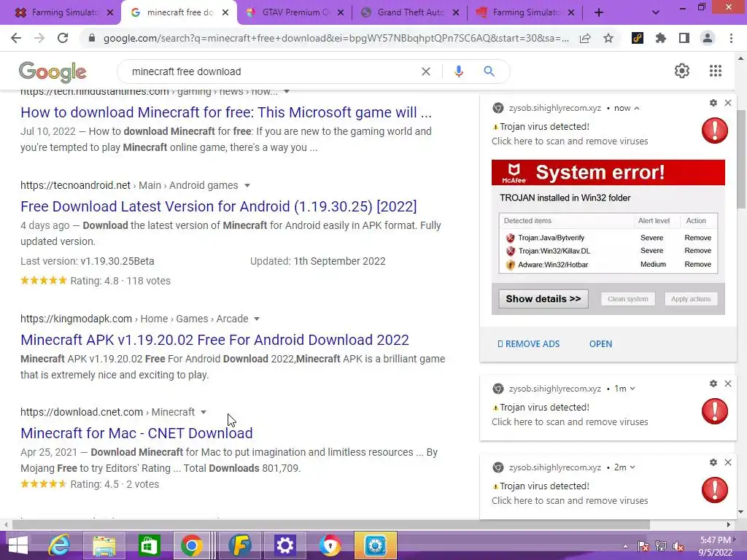Image resolution: width=747 pixels, height=560 pixels.
Task: Open Chrome three-dot menu
Action: click(x=731, y=38)
